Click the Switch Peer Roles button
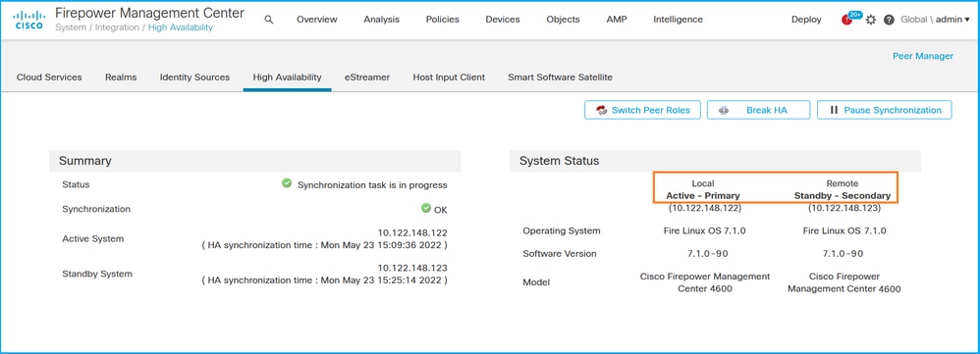 pyautogui.click(x=642, y=110)
